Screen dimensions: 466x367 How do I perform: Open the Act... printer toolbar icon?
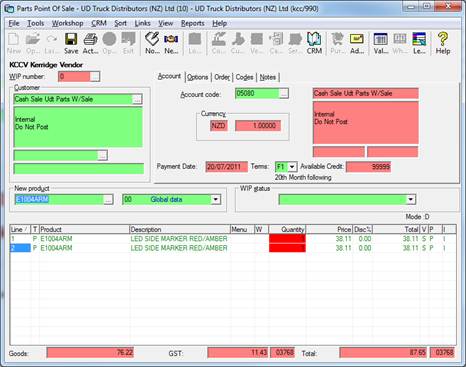pos(90,43)
